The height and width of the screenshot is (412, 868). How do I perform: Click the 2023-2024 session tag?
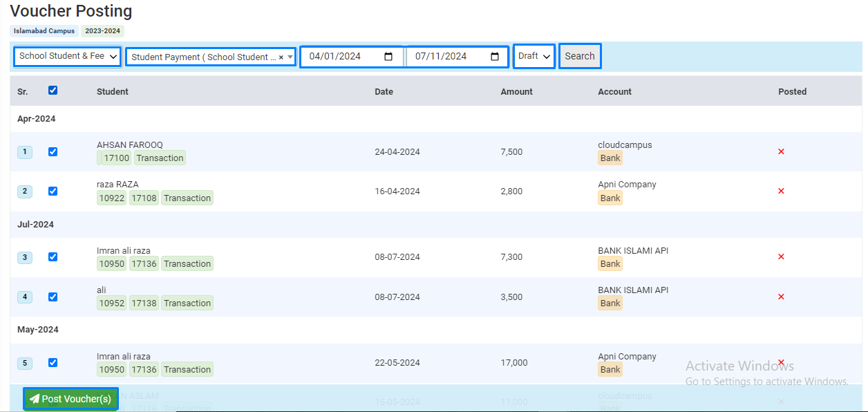tap(102, 31)
